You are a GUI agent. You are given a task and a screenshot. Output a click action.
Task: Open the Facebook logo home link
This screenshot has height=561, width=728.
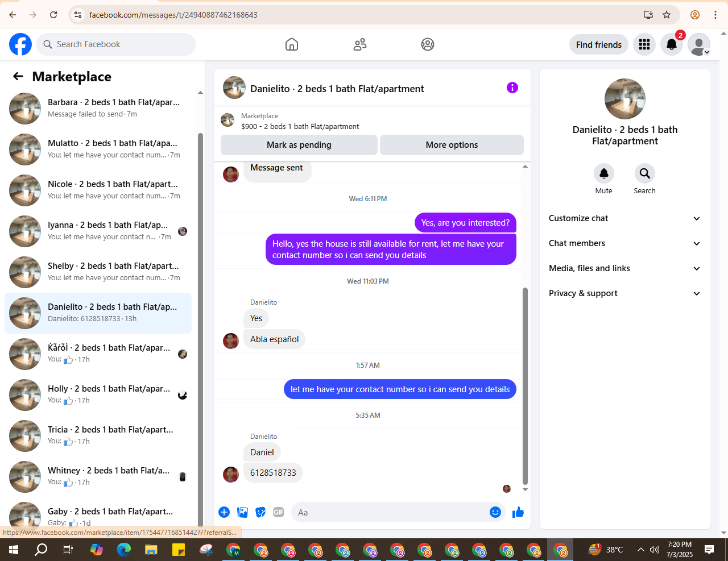click(20, 44)
